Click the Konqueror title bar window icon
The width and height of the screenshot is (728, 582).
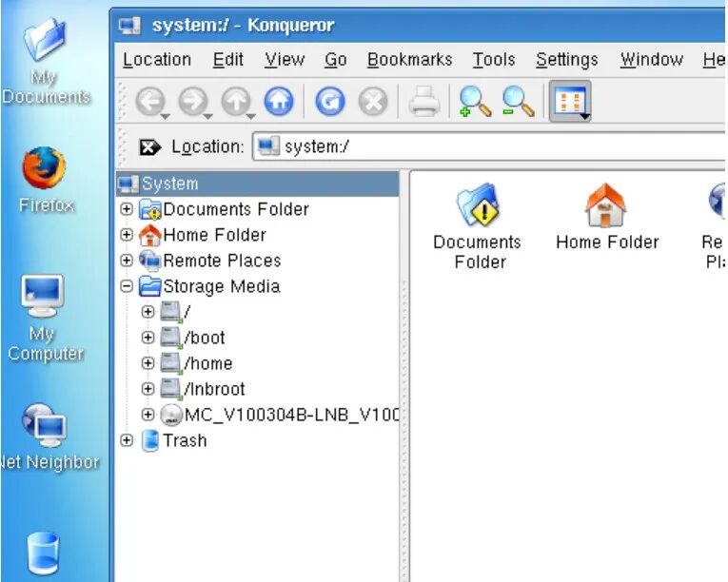point(129,26)
